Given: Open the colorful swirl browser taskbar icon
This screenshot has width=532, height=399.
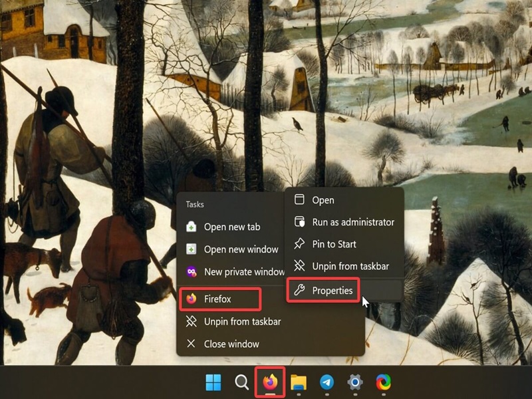Looking at the screenshot, I should [x=384, y=382].
